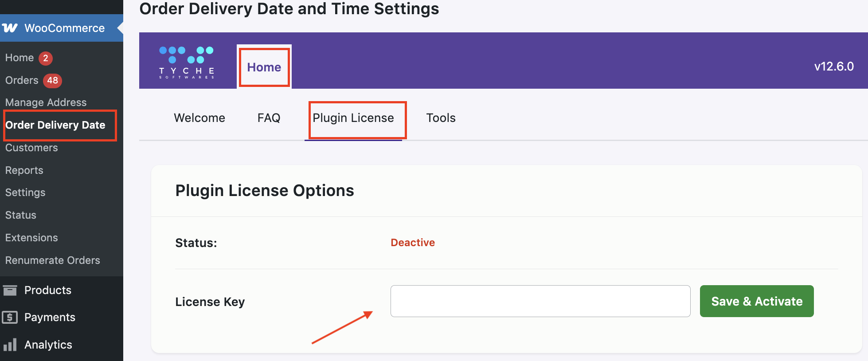Click the Deactive status text
868x361 pixels.
(413, 243)
